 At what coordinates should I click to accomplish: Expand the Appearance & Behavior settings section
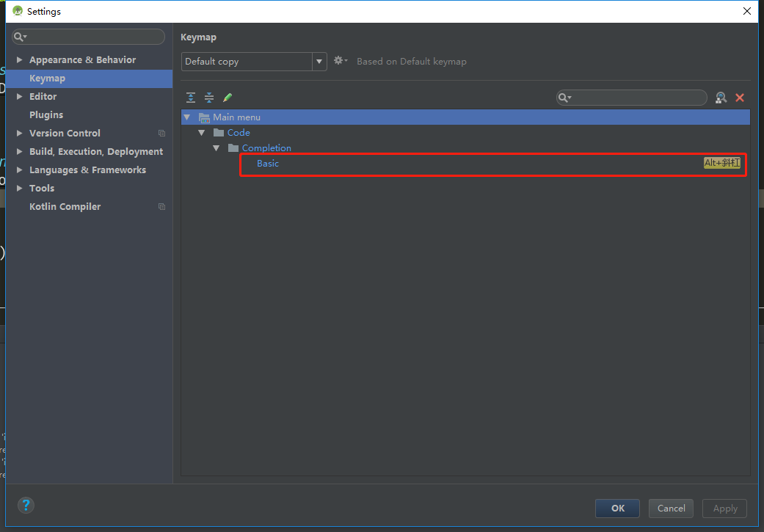(20, 60)
